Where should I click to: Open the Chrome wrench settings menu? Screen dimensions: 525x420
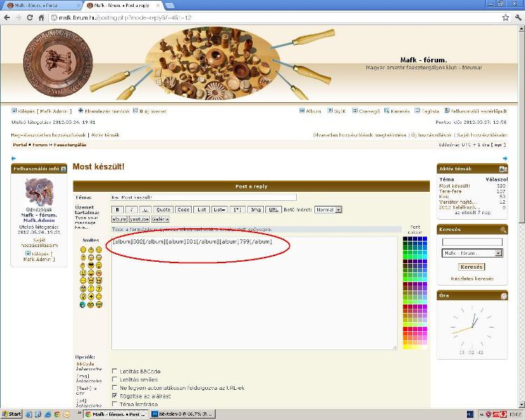[517, 17]
